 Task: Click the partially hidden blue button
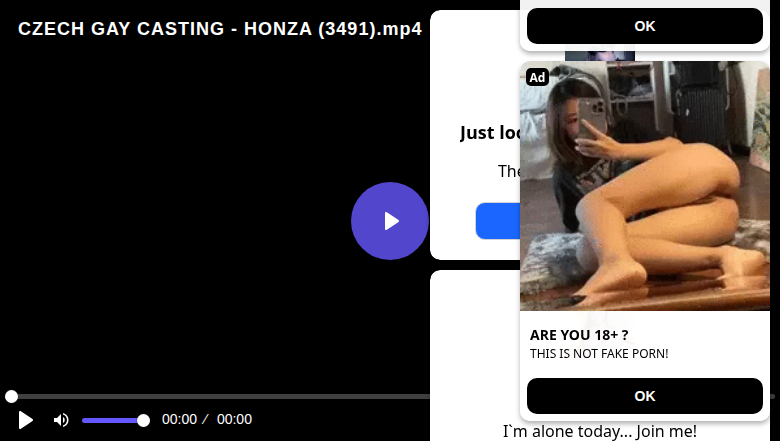[x=497, y=221]
